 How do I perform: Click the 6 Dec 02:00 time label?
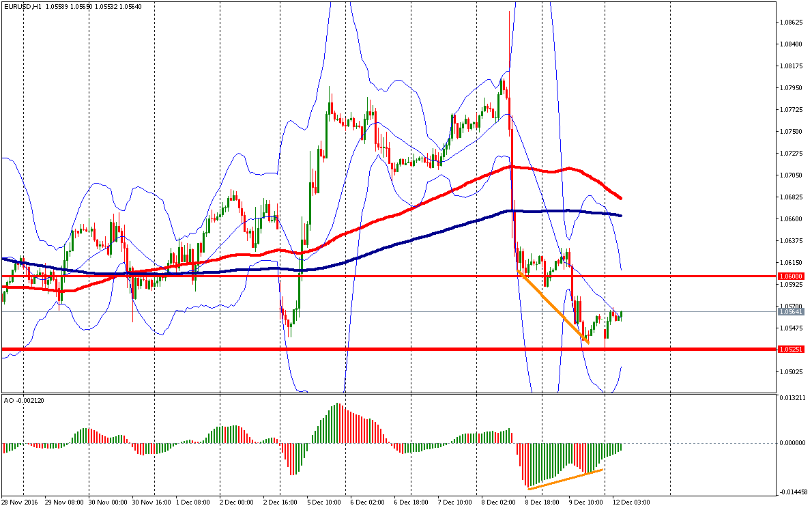coord(367,502)
